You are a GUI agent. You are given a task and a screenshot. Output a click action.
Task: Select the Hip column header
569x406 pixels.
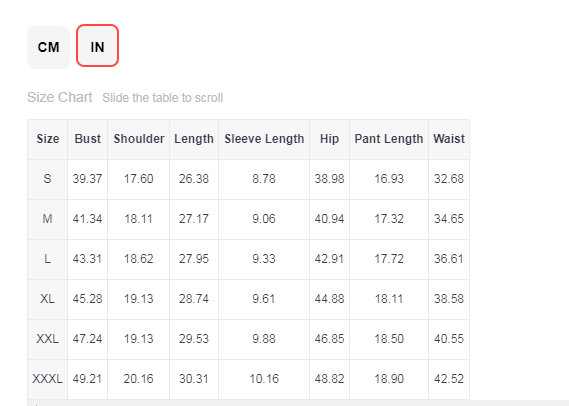point(329,139)
